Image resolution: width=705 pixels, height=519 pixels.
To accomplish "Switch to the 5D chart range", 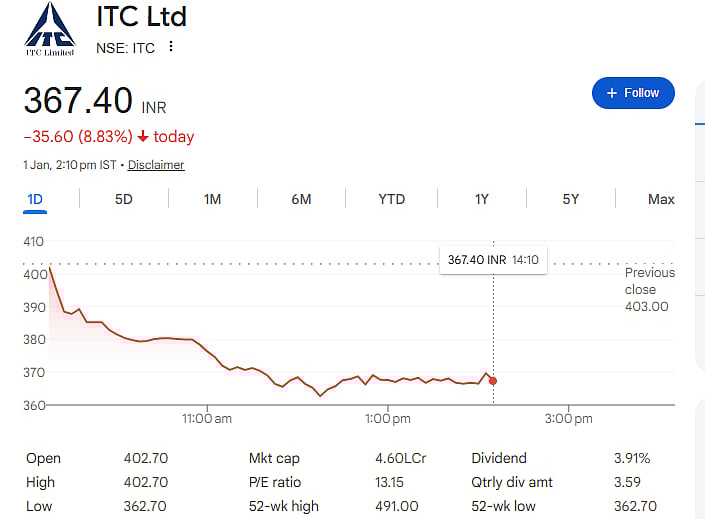I will 124,199.
